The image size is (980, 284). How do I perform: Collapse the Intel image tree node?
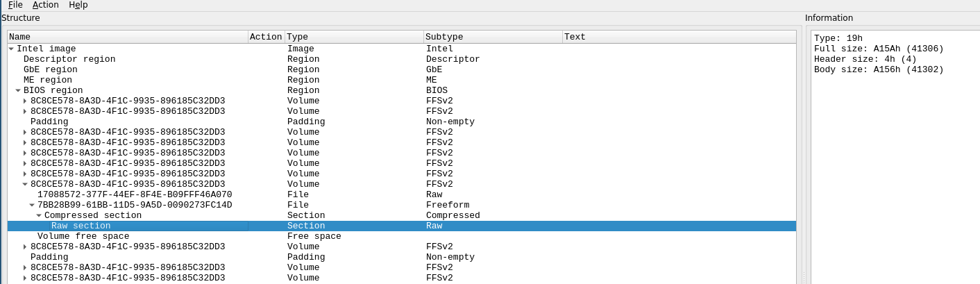[11, 49]
